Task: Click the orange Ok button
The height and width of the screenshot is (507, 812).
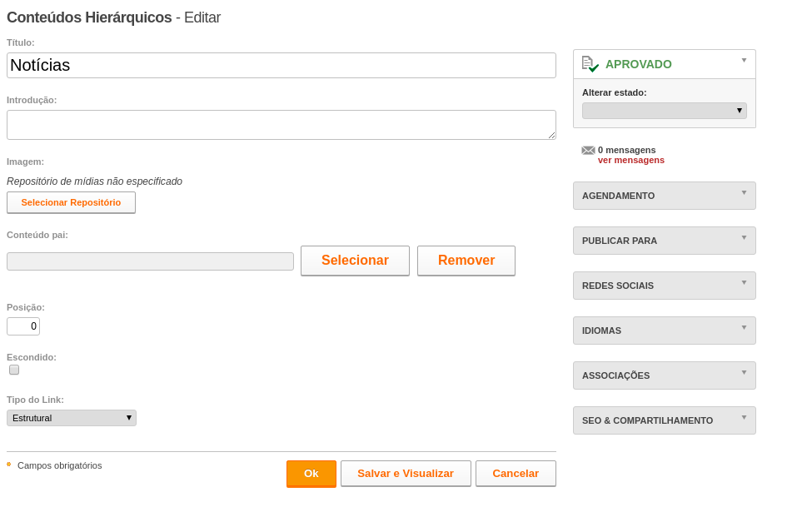Action: pos(311,474)
